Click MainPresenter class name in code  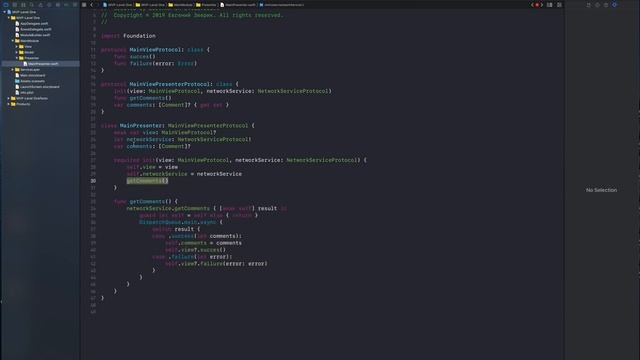coord(141,126)
